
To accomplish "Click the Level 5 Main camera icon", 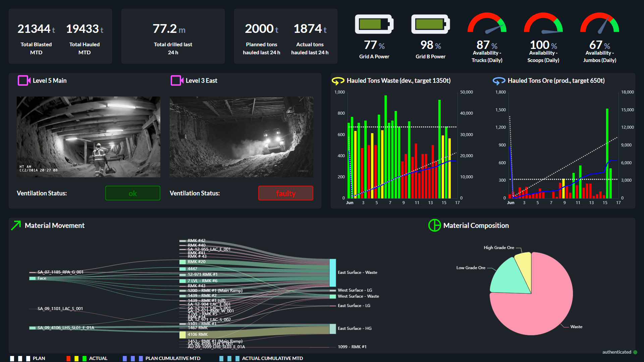I will [24, 80].
